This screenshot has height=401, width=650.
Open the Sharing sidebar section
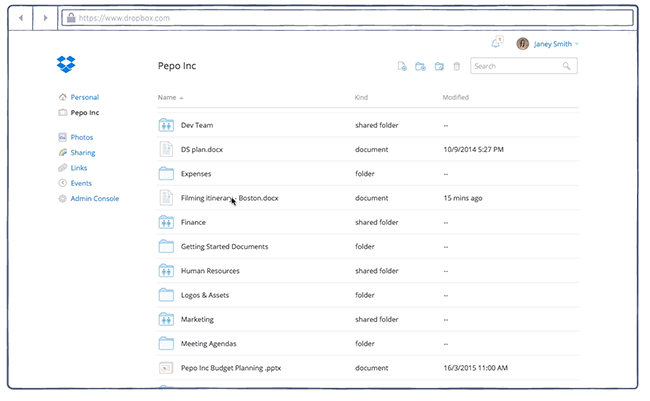(x=83, y=152)
